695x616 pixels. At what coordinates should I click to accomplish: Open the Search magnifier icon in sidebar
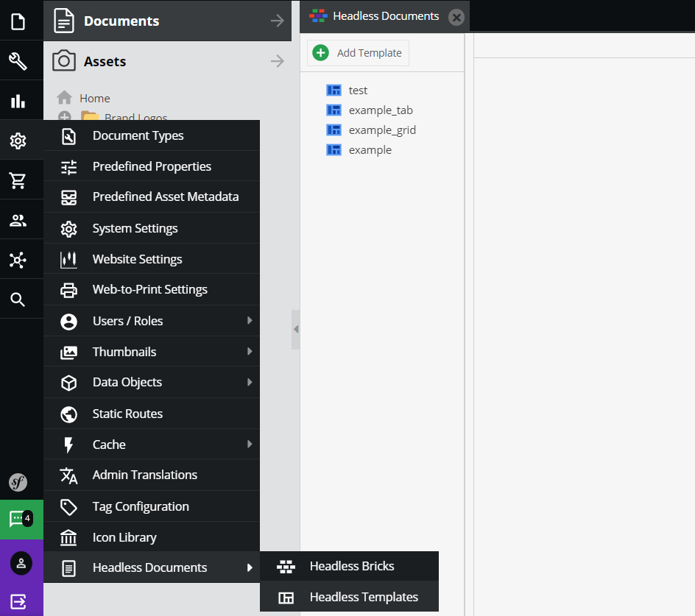[18, 300]
